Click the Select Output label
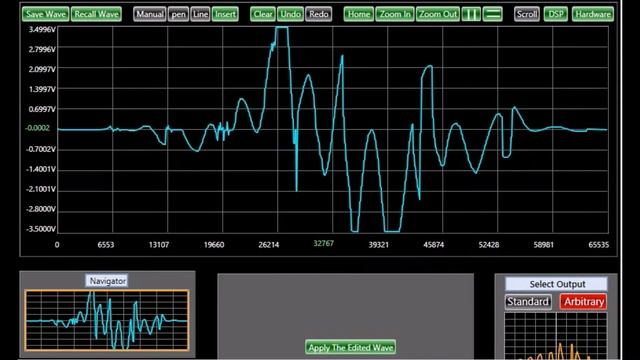This screenshot has height=360, width=640. (x=557, y=284)
